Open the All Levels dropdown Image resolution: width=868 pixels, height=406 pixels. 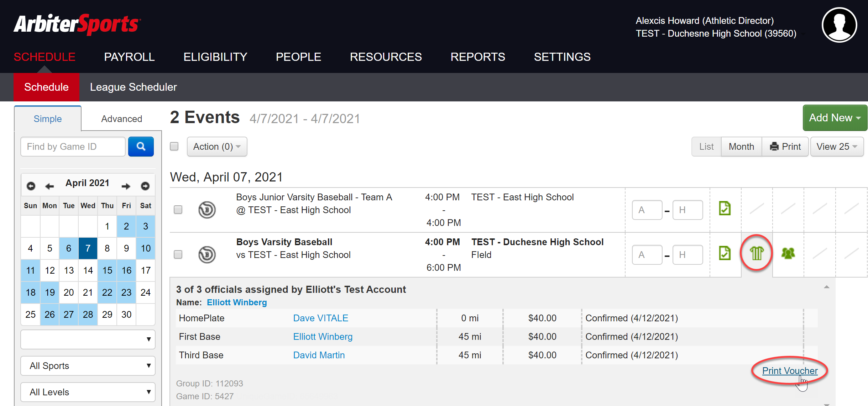(88, 392)
